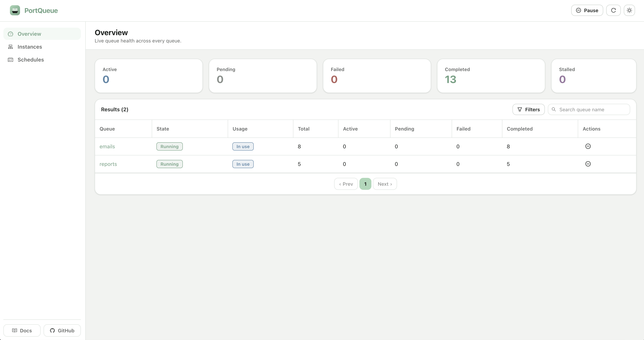The height and width of the screenshot is (340, 644).
Task: Open the emails queue link
Action: [107, 147]
